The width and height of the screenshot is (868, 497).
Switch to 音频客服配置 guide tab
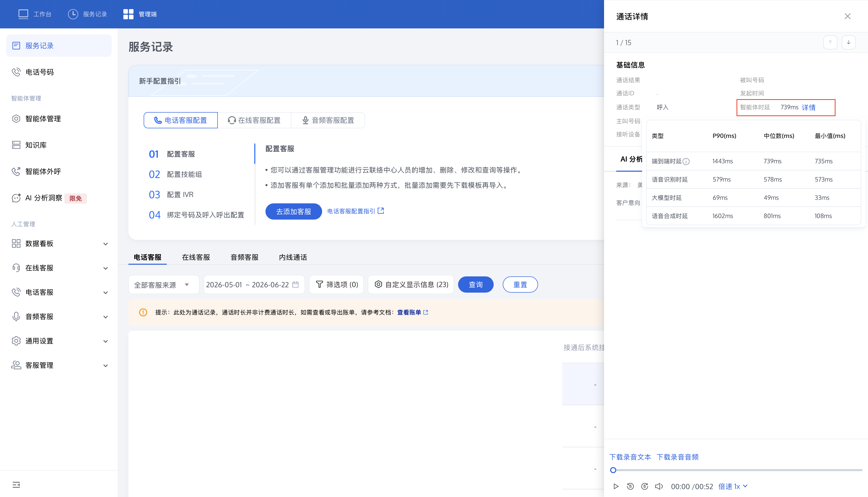(x=328, y=120)
